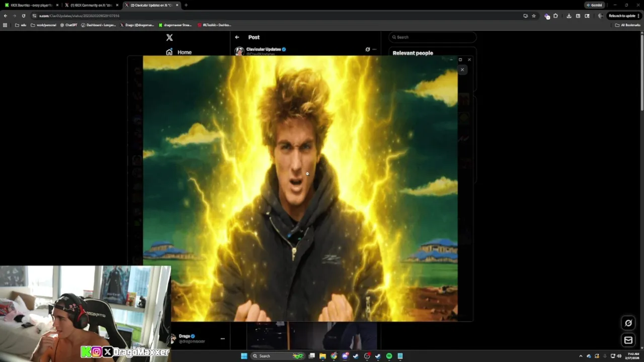Click the Relaunch to update button
Screen dimensions: 644x362
(623, 16)
